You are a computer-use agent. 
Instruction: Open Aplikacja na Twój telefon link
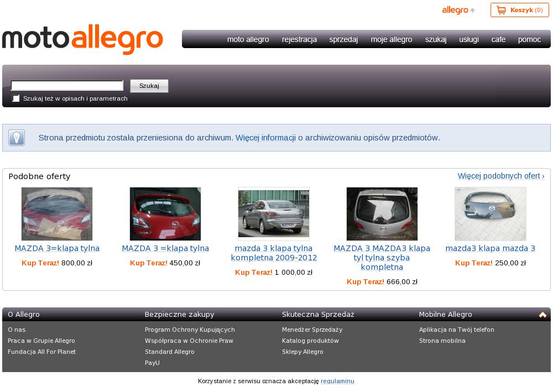tap(456, 330)
